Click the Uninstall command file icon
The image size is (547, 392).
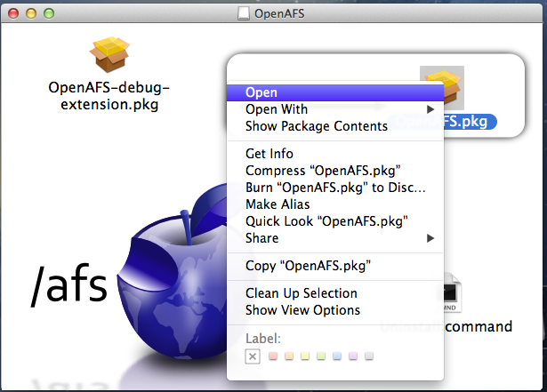453,293
